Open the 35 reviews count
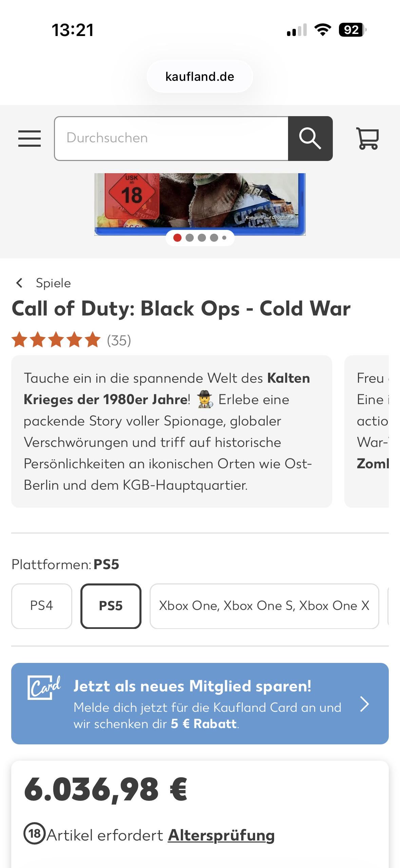The image size is (400, 868). pos(119,340)
